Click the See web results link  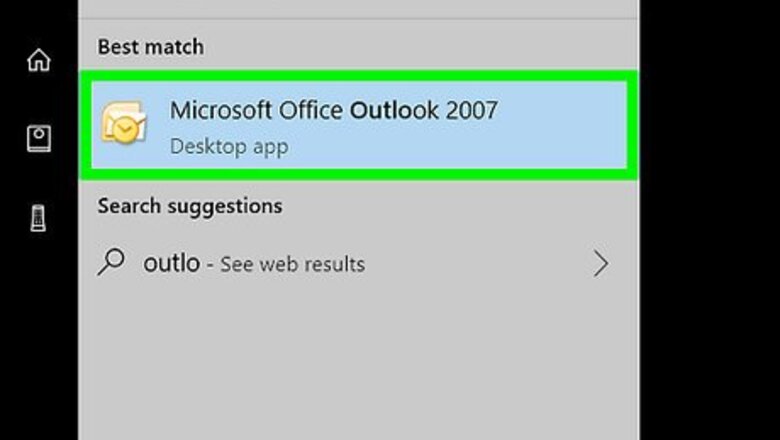[x=292, y=265]
